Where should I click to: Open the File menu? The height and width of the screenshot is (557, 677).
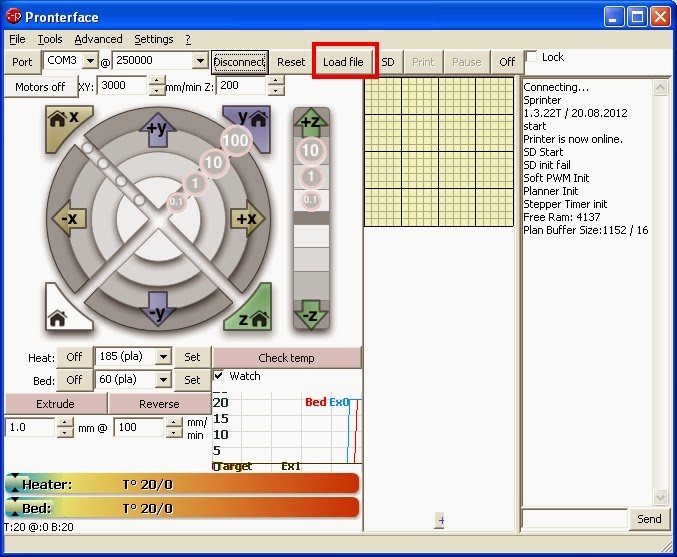(x=17, y=39)
